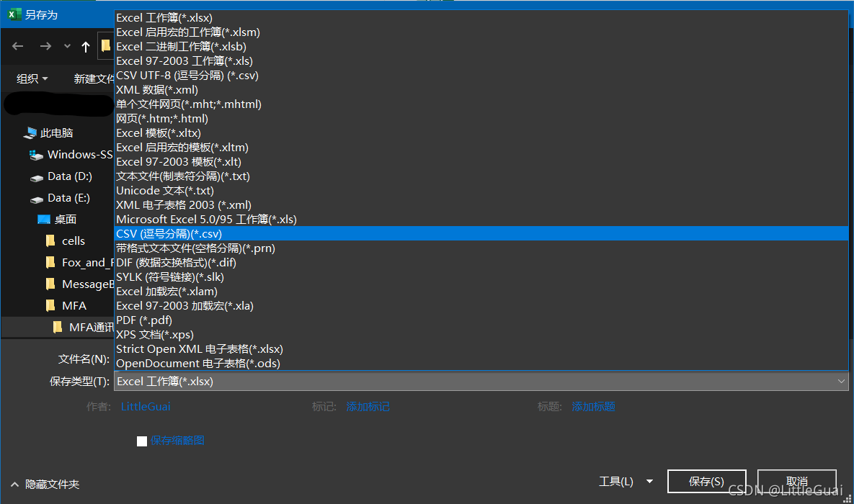This screenshot has height=504, width=854.
Task: Choose Strict Open XML 电子表格(*.xlsx)
Action: pos(481,349)
